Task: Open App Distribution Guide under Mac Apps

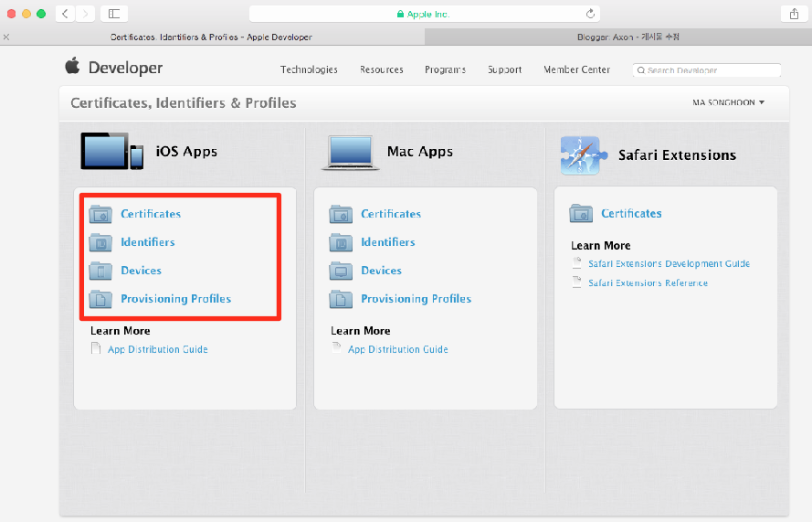Action: (398, 349)
